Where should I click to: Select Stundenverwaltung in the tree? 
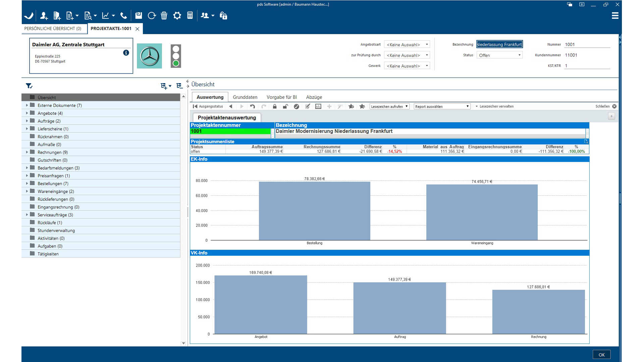101,230
